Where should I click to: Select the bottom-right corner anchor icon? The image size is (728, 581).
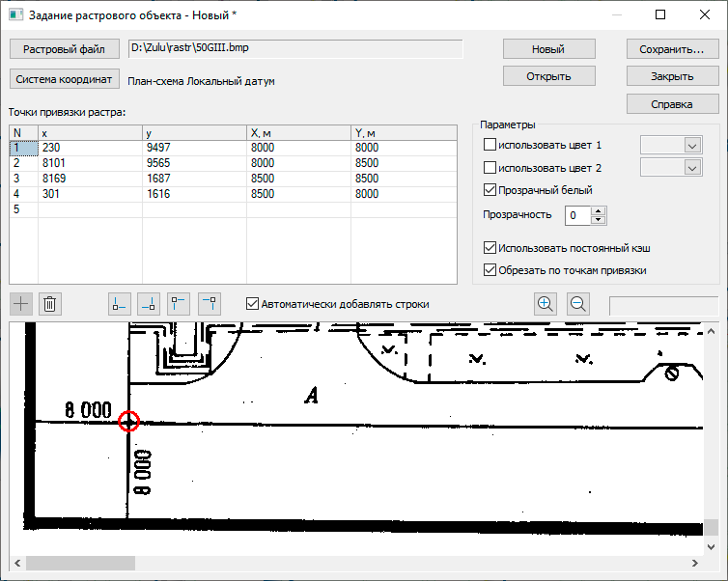tap(149, 304)
